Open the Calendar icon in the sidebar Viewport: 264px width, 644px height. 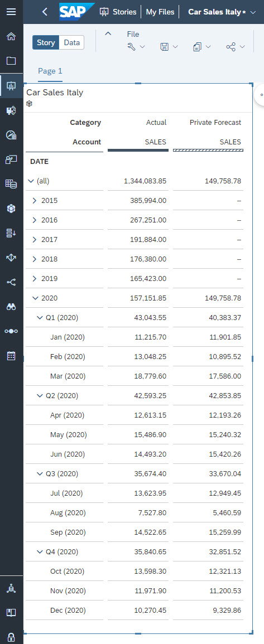tap(11, 356)
